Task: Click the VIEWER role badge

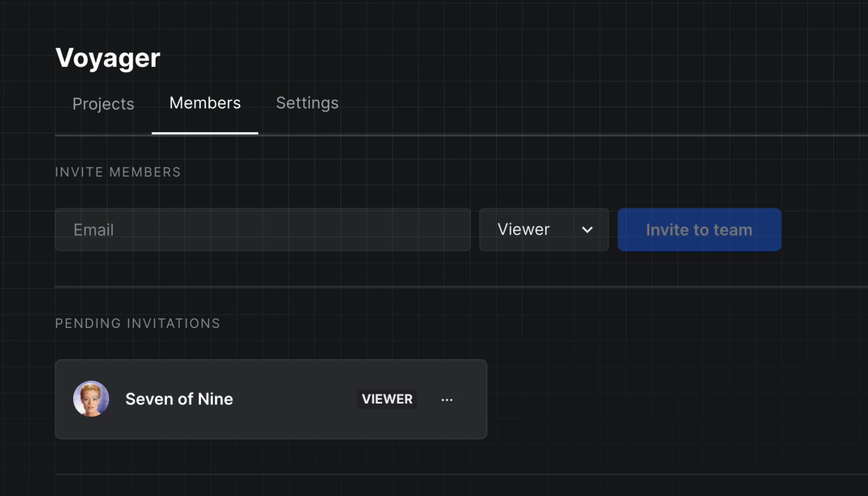Action: coord(387,399)
